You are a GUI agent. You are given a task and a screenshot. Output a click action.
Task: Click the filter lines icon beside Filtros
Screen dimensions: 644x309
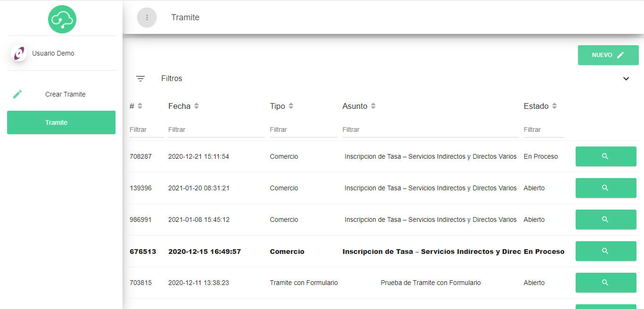(x=140, y=79)
